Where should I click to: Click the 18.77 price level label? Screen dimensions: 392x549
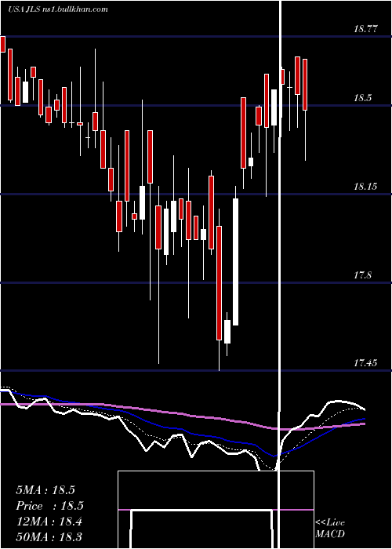(365, 29)
